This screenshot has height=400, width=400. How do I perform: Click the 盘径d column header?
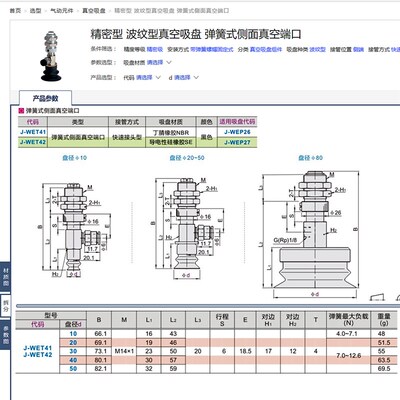[73, 324]
